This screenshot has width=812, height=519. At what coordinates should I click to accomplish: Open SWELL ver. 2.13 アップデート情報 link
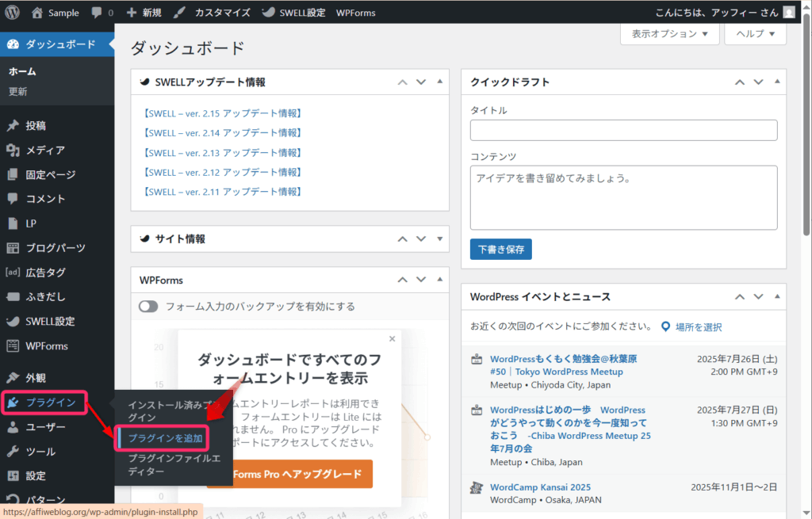click(x=223, y=153)
